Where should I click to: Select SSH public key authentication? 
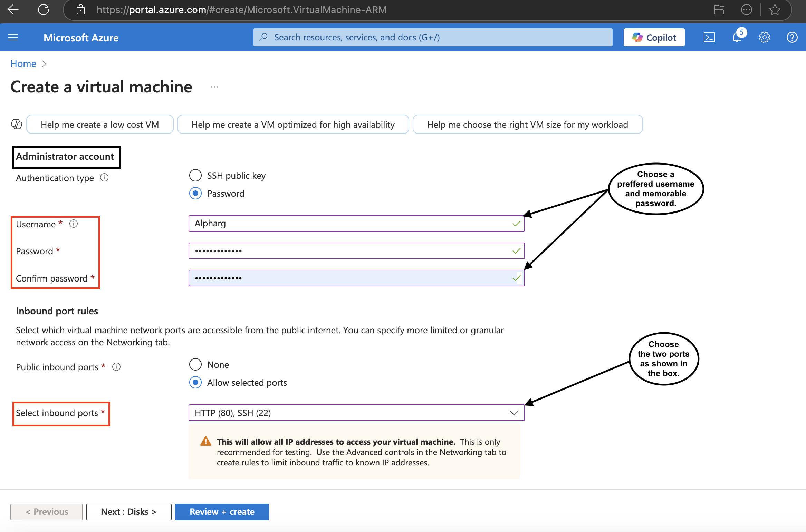(195, 175)
